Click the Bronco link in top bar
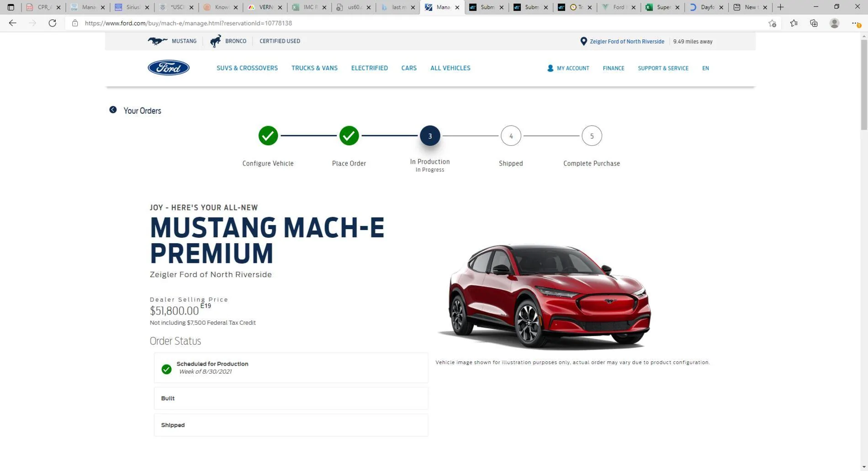This screenshot has height=471, width=868. [236, 41]
